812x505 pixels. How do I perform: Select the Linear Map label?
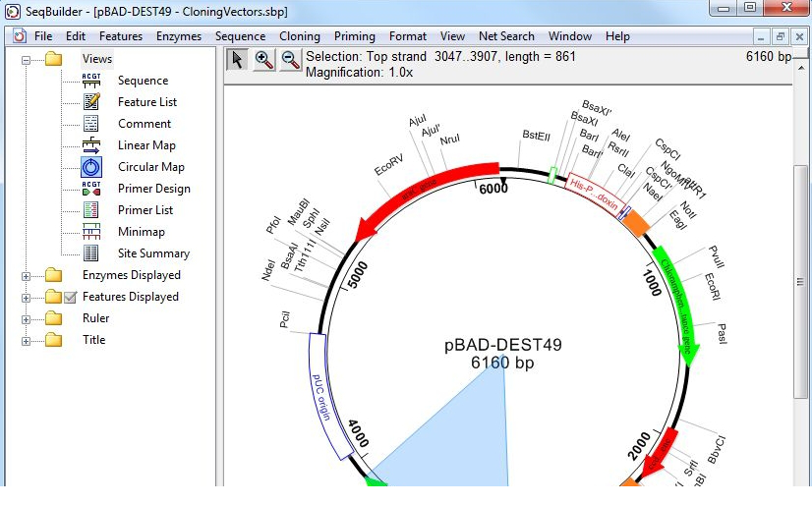pos(146,145)
